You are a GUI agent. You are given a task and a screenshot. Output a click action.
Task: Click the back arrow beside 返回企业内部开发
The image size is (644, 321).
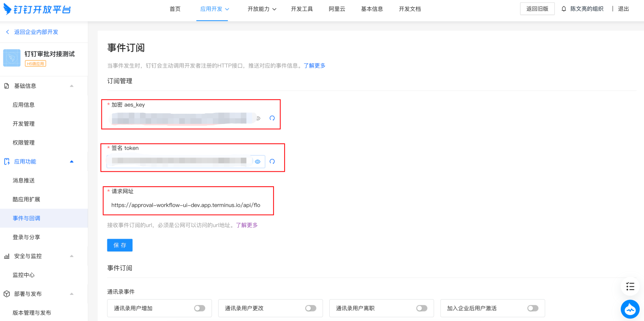click(x=7, y=32)
